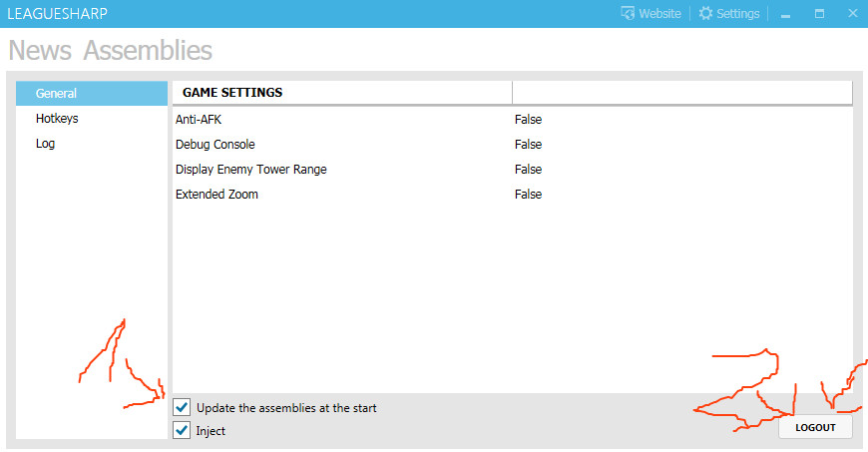Viewport: 868px width, 452px height.
Task: Click the LEAGUESHARP title text
Action: (x=58, y=13)
